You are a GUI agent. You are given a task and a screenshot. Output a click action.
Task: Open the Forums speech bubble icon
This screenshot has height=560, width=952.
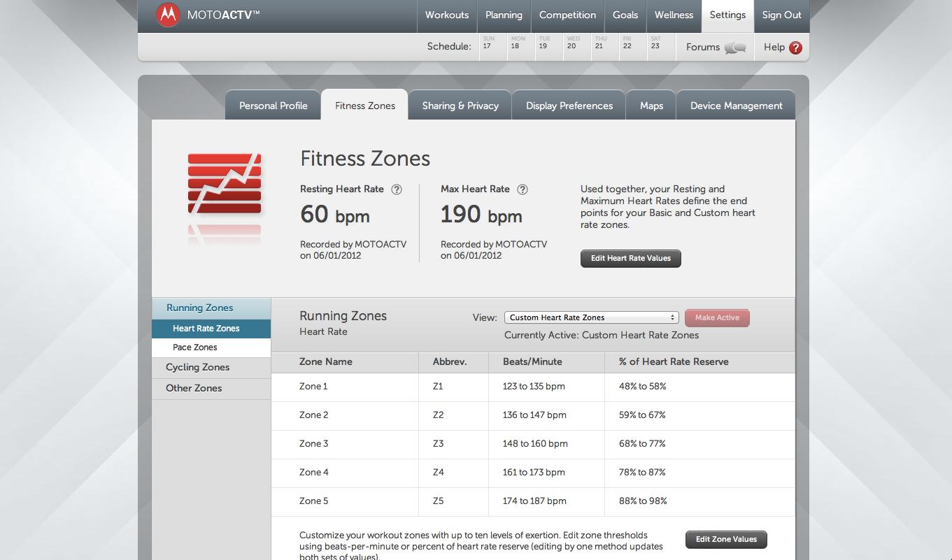pos(734,48)
